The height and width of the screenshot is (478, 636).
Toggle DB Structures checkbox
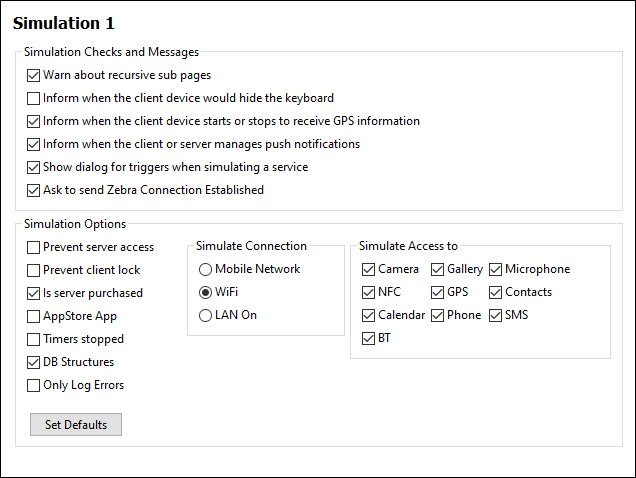(x=34, y=362)
